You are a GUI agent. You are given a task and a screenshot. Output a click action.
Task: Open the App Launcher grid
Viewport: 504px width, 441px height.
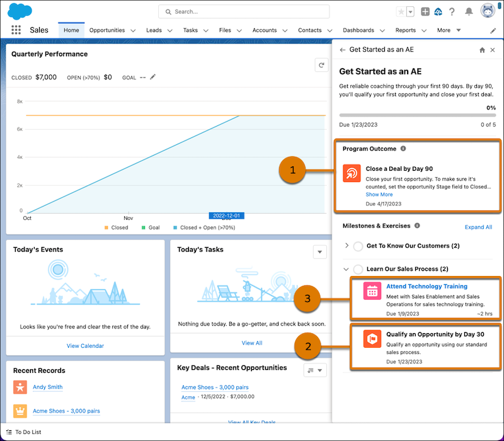pos(15,30)
